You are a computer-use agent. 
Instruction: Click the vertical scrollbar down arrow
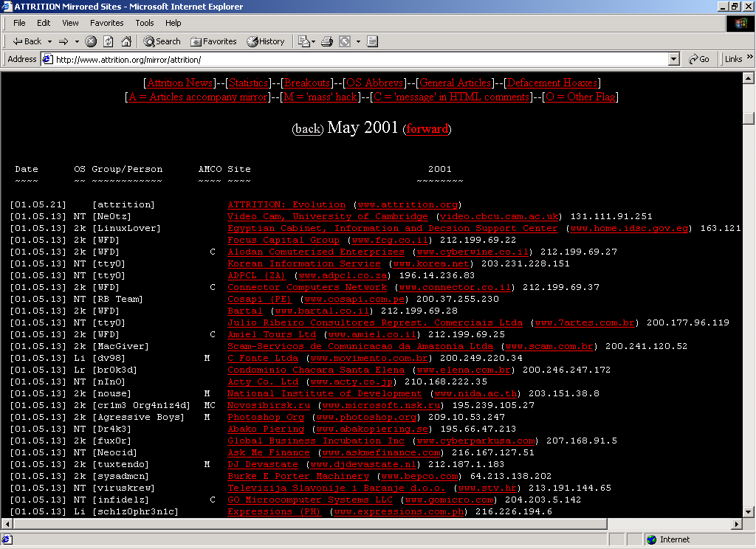[x=748, y=512]
